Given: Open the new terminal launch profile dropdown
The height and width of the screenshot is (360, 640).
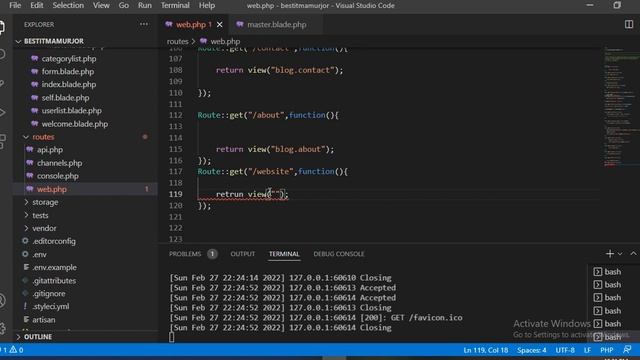Looking at the screenshot, I should [620, 254].
